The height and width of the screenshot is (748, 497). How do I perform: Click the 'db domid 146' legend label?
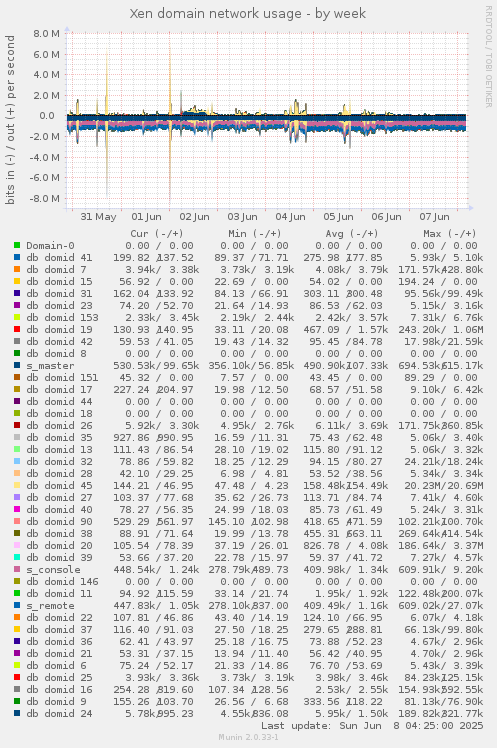[x=62, y=582]
